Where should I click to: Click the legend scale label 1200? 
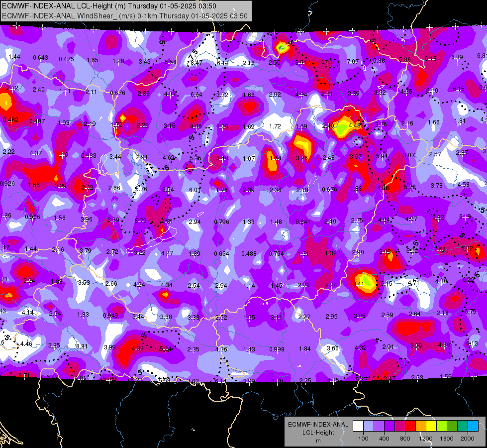(x=426, y=439)
